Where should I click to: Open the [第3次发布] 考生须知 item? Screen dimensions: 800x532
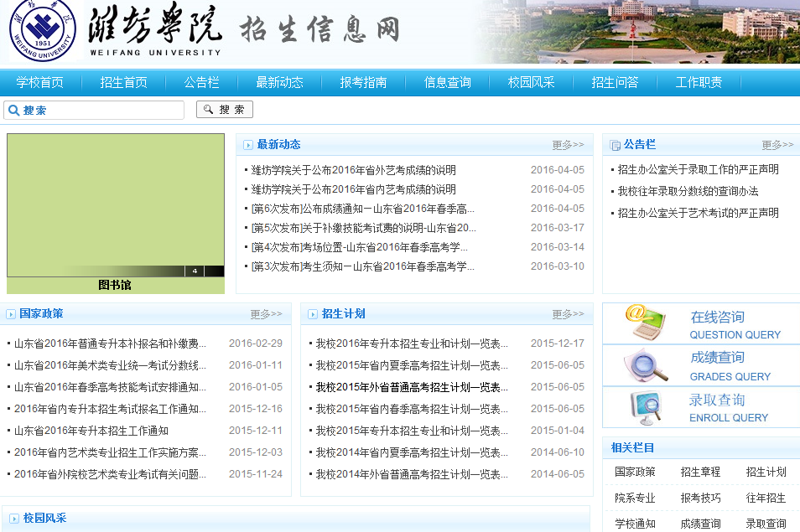click(x=362, y=266)
